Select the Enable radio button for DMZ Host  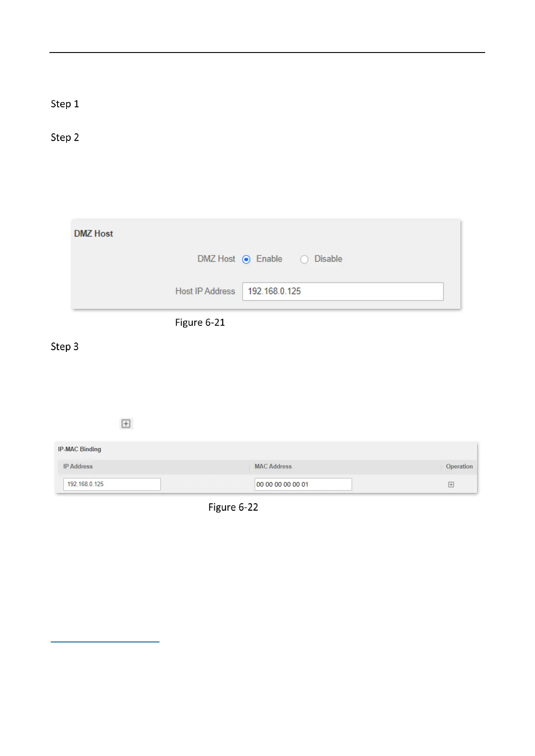click(x=246, y=259)
